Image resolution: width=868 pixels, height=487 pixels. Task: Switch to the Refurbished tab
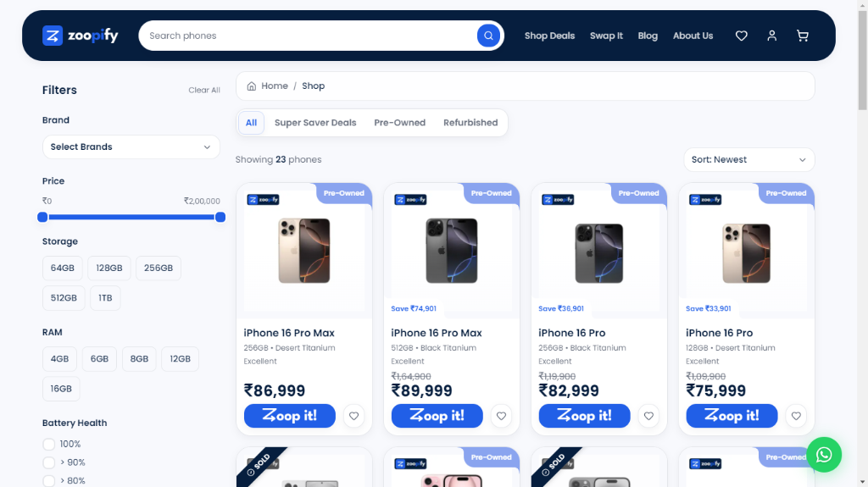click(470, 123)
